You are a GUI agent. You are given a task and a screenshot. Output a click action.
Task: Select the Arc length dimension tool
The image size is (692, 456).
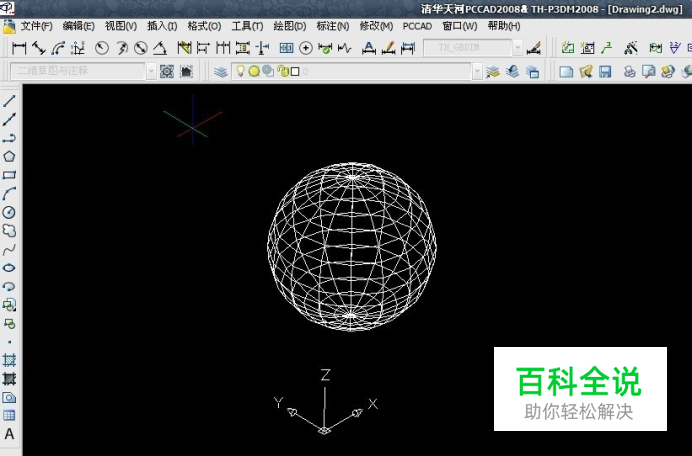click(x=58, y=48)
